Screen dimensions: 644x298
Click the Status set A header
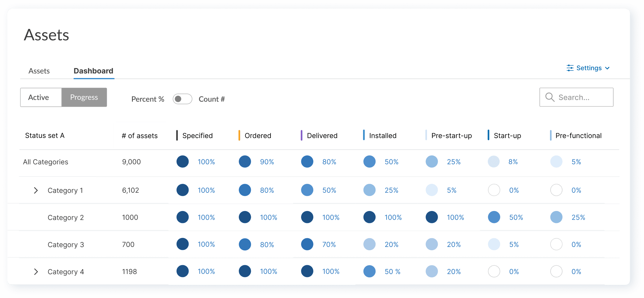(45, 135)
